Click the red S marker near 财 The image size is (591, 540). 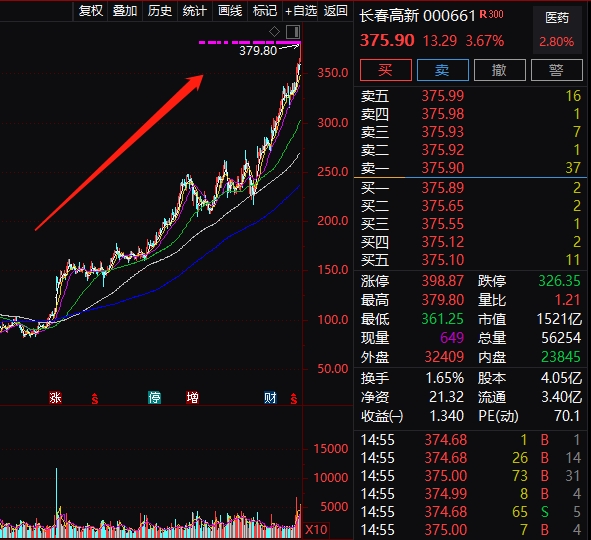[x=294, y=398]
